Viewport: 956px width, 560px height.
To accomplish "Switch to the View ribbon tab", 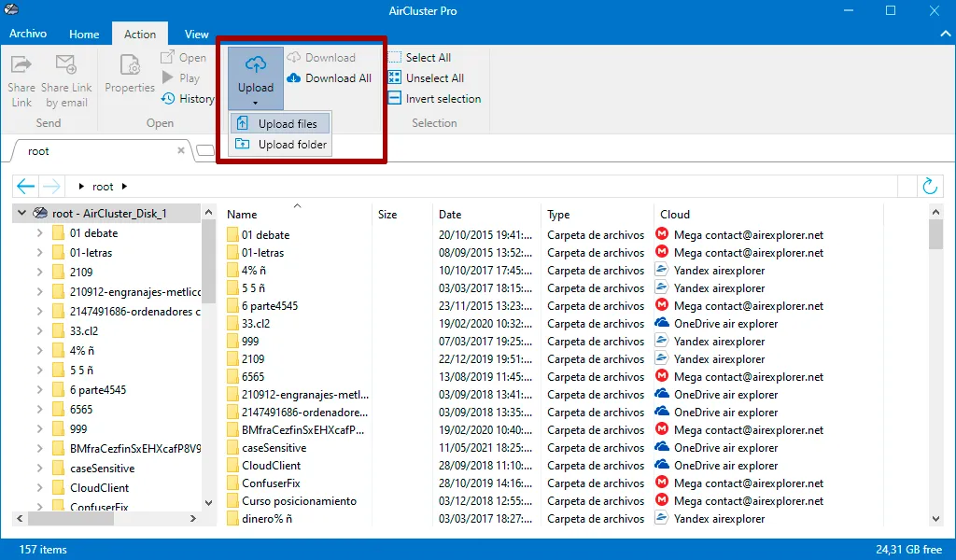I will pyautogui.click(x=196, y=35).
